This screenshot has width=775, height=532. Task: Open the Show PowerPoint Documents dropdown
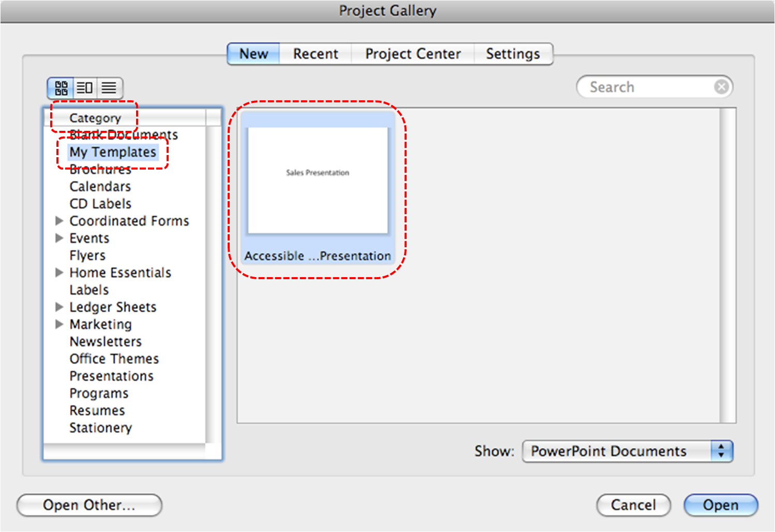tap(628, 451)
